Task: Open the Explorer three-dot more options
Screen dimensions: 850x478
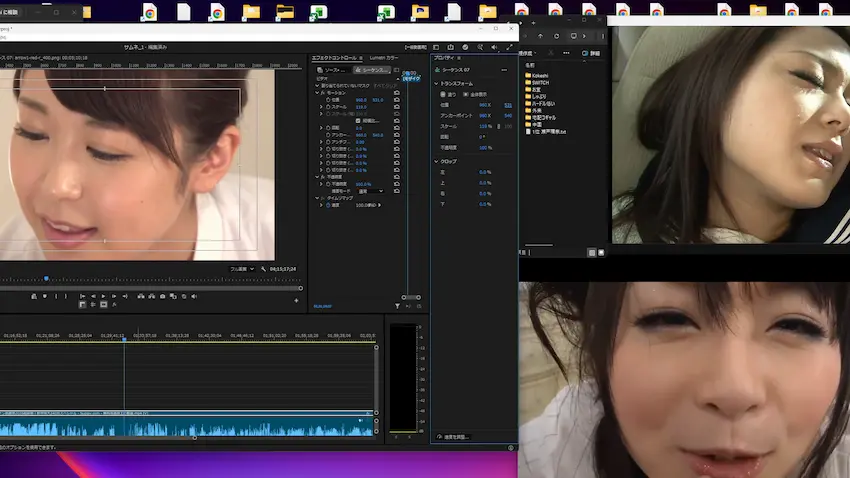Action: 566,53
